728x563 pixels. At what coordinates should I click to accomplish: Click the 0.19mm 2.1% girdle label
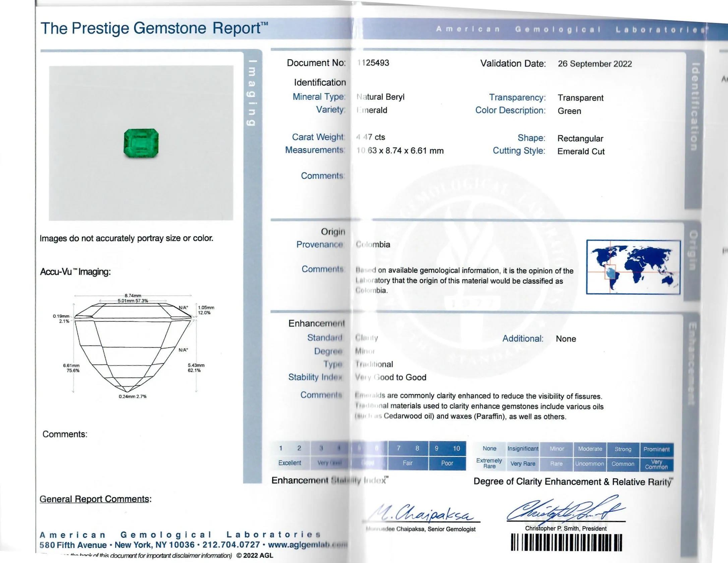click(x=61, y=319)
